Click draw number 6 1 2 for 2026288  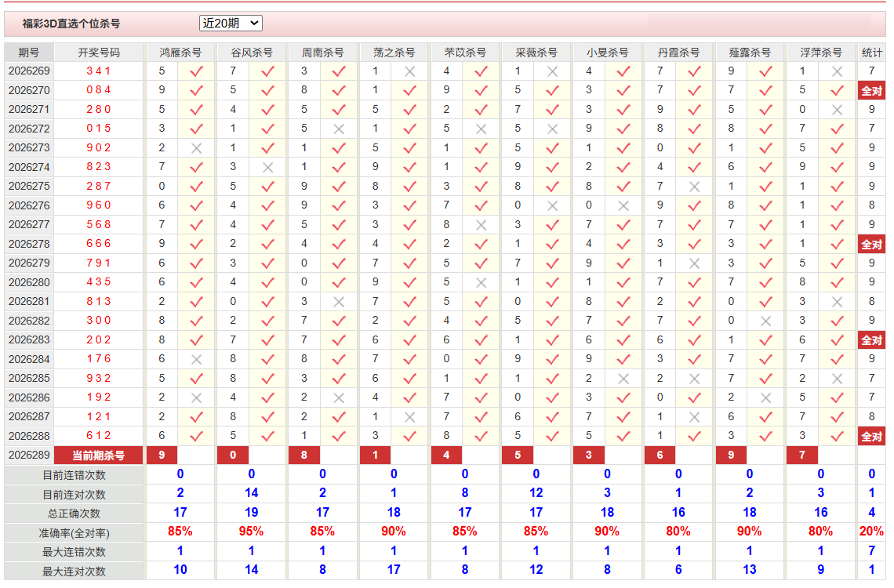(x=99, y=436)
